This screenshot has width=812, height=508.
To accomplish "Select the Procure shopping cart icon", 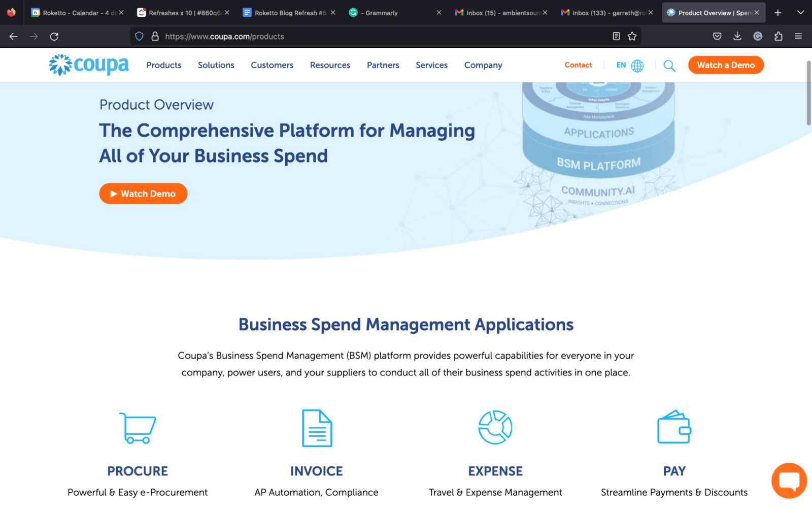I will pyautogui.click(x=137, y=428).
